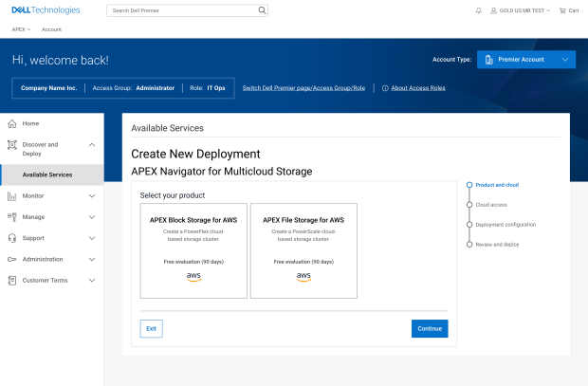Click the Company Name Inc. text
588x386 pixels.
(48, 88)
